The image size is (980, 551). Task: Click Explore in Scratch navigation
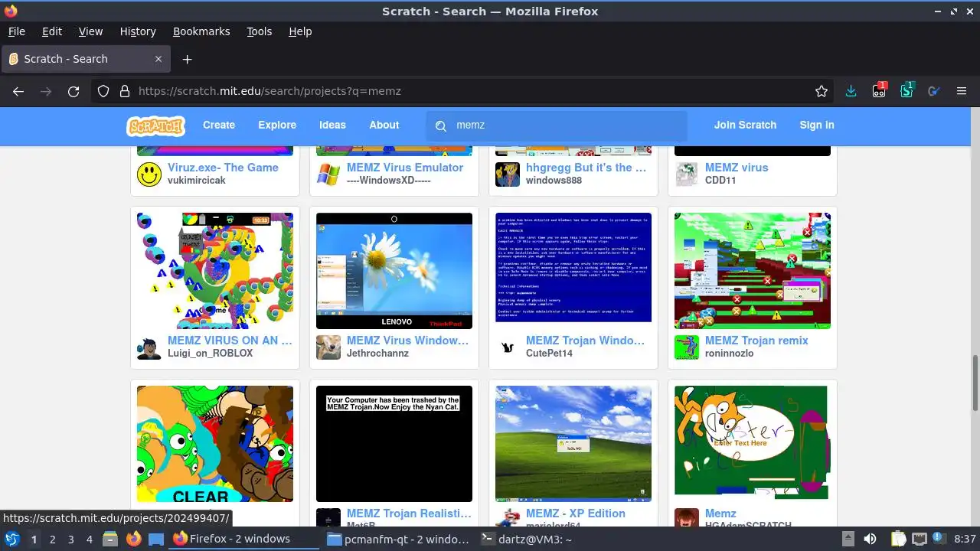(277, 125)
